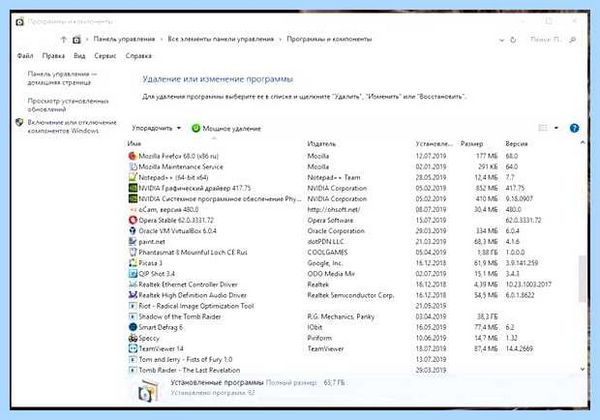
Task: Click the change view layout button
Action: click(543, 128)
